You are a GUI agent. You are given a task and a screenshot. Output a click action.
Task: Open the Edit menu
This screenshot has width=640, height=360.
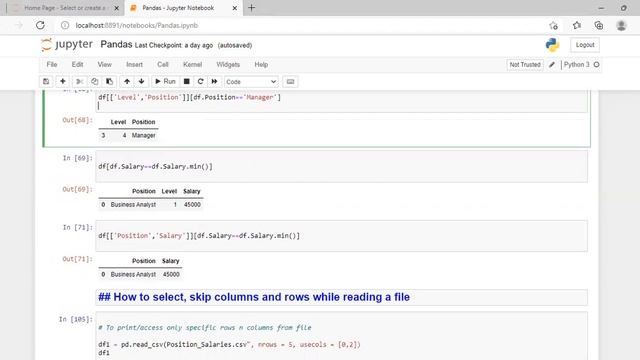tap(77, 64)
